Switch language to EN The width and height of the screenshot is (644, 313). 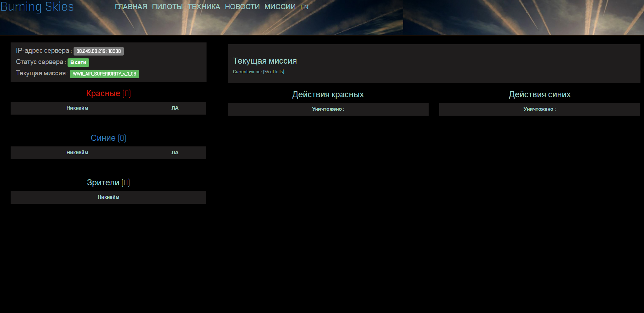pos(304,7)
